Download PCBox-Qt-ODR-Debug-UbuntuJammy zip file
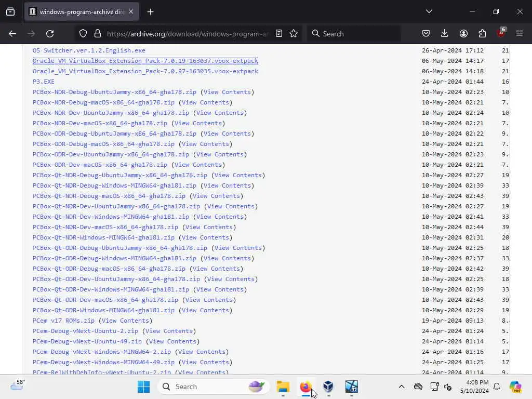 pos(120,248)
